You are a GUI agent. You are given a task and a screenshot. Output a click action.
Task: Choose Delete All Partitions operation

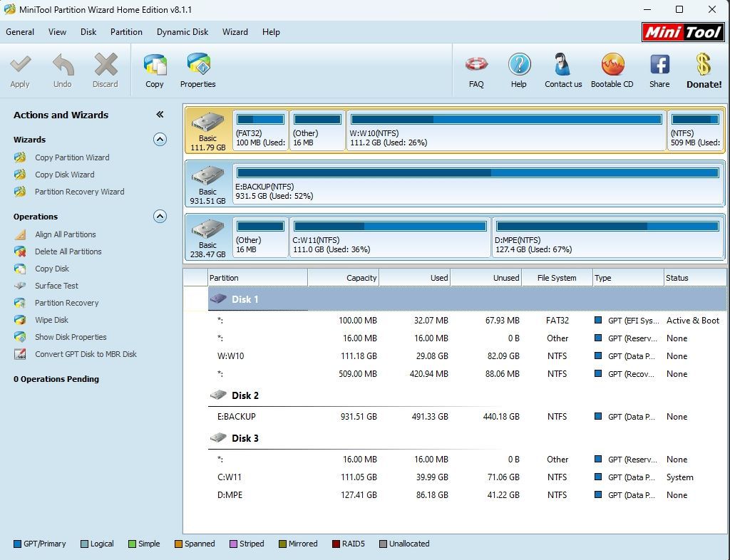click(x=68, y=252)
